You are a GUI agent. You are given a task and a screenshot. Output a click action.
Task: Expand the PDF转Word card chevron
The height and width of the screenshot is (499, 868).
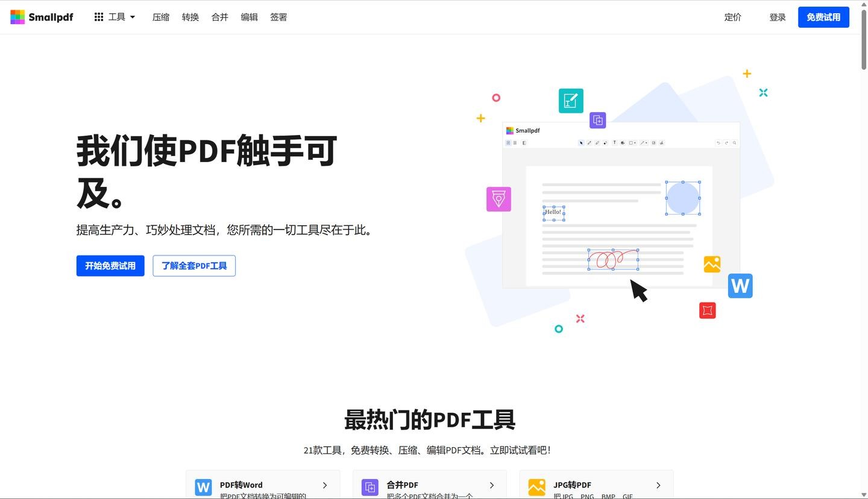point(325,485)
